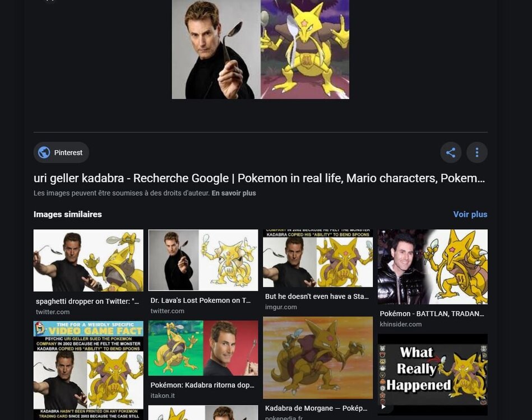Open the three-dot more options menu
The image size is (532, 420).
pos(477,152)
